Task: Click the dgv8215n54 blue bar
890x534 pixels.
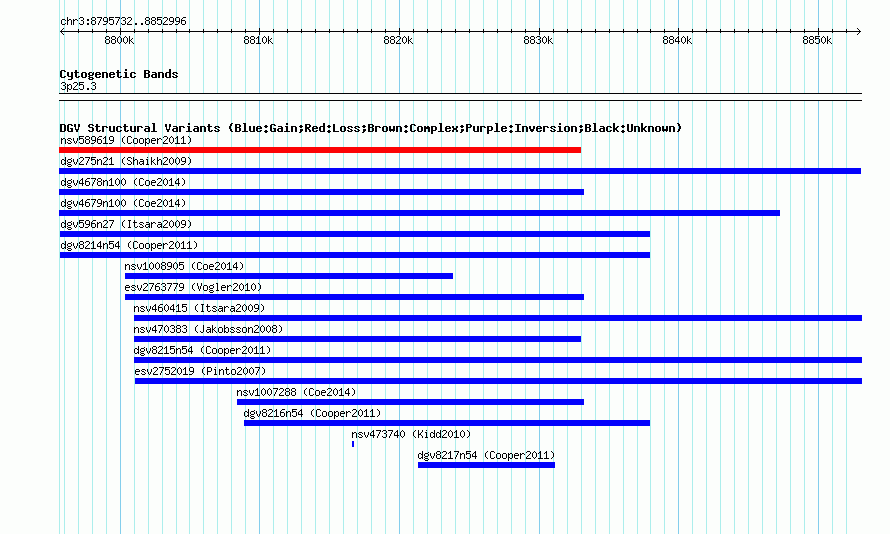Action: coord(498,360)
